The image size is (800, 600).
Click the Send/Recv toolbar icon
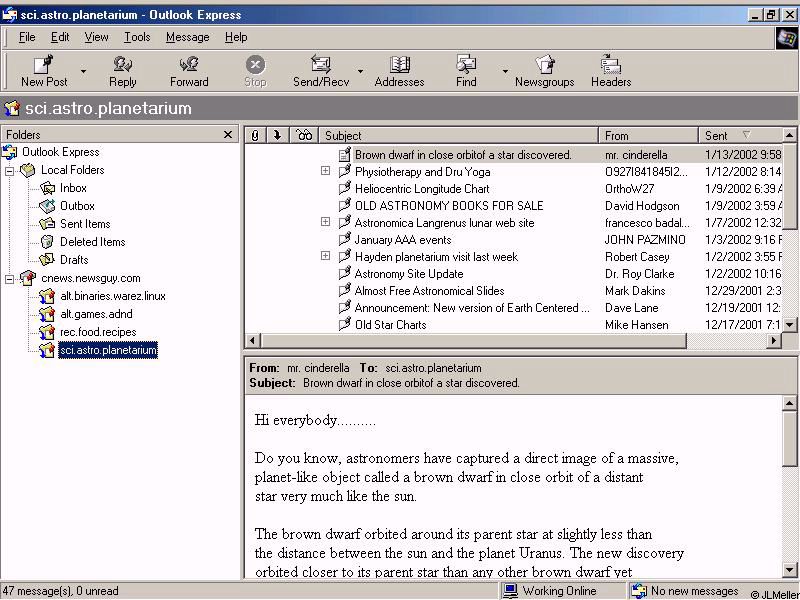320,66
